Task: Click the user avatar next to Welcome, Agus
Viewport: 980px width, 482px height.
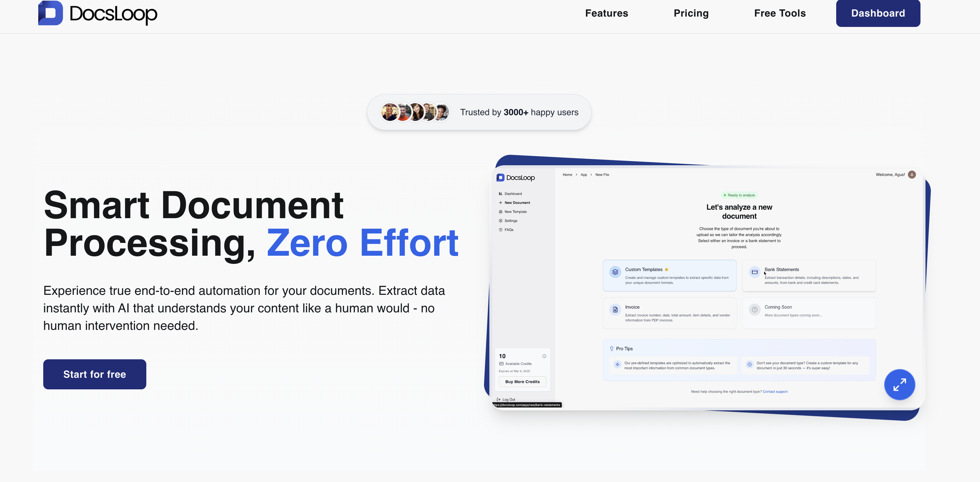Action: pos(911,175)
